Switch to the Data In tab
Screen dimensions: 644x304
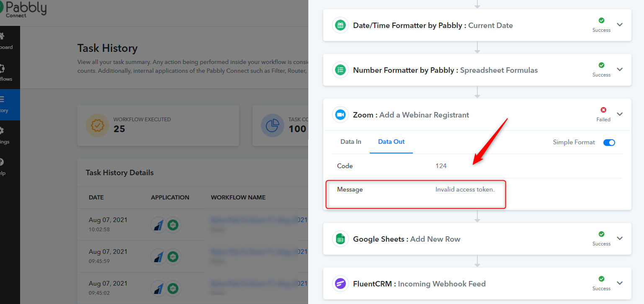(x=351, y=142)
